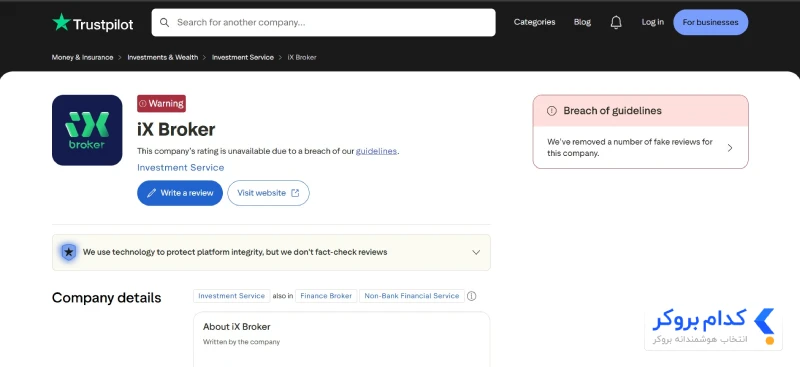
Task: Open fake reviews removed details arrow
Action: 730,148
